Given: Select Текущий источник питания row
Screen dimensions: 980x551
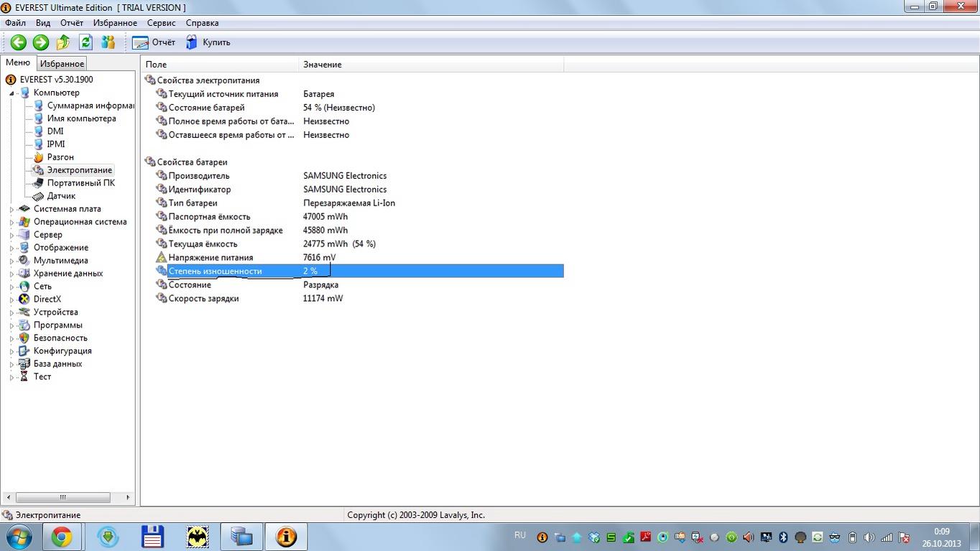Looking at the screenshot, I should pyautogui.click(x=359, y=94).
